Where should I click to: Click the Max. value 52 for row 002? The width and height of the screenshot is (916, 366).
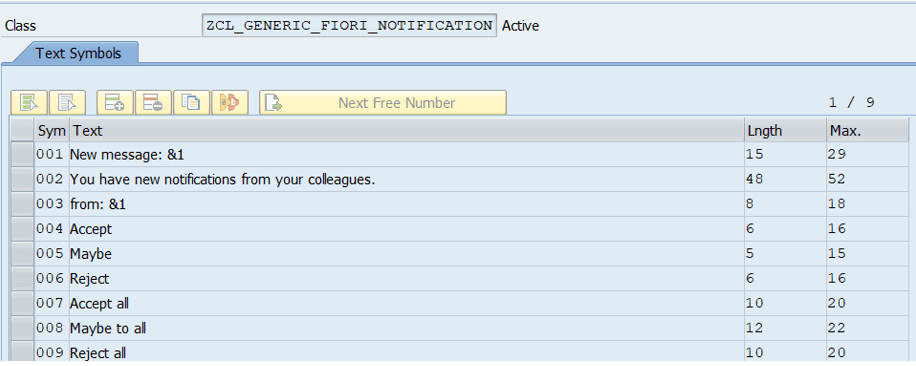pos(837,180)
